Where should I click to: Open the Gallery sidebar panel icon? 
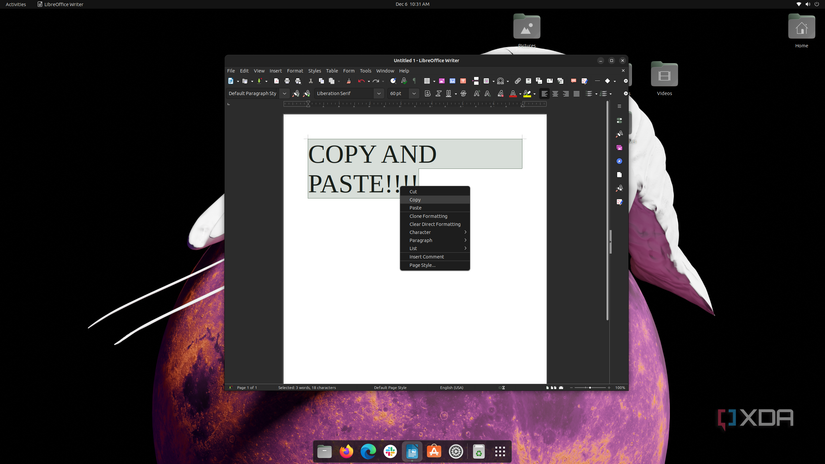point(619,147)
